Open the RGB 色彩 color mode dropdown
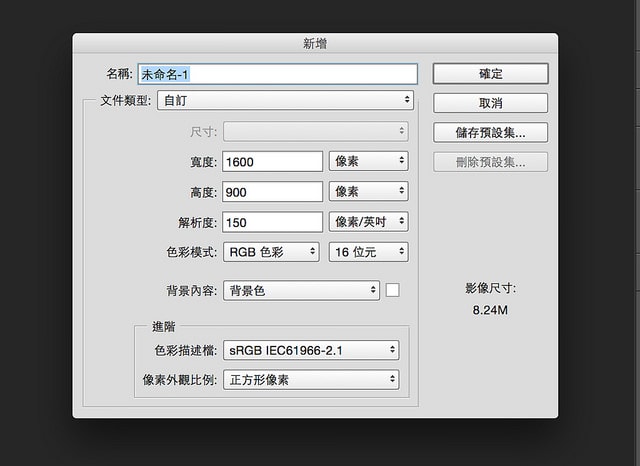Image resolution: width=640 pixels, height=466 pixels. click(x=271, y=252)
